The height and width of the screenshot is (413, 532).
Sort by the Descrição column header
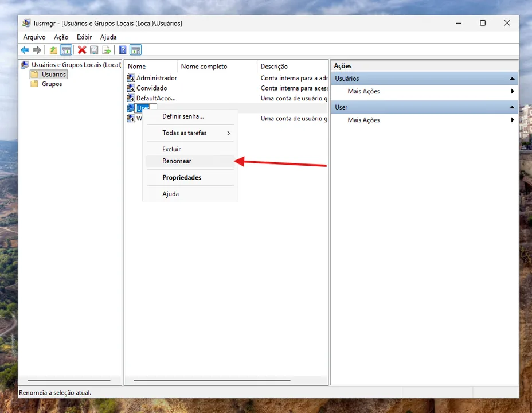tap(292, 67)
